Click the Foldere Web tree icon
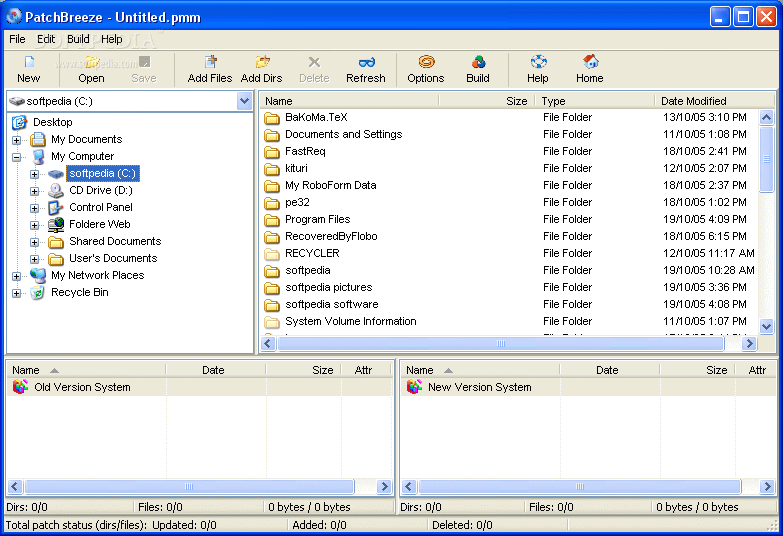This screenshot has height=536, width=783. 56,224
